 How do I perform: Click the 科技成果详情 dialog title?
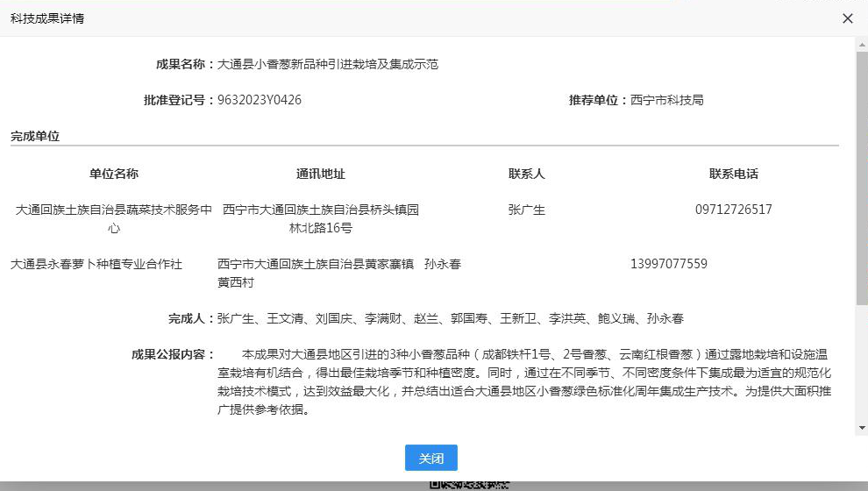47,18
